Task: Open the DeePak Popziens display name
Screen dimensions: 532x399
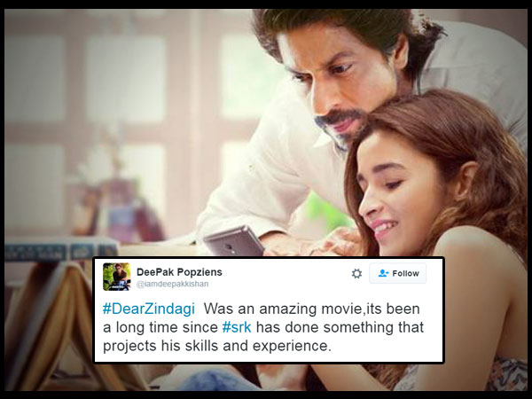Action: point(179,272)
